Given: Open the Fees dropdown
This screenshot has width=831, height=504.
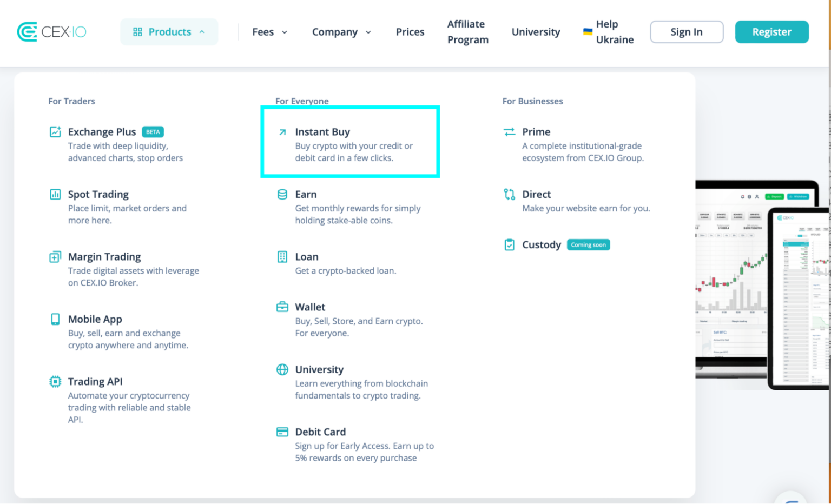Looking at the screenshot, I should pyautogui.click(x=269, y=32).
